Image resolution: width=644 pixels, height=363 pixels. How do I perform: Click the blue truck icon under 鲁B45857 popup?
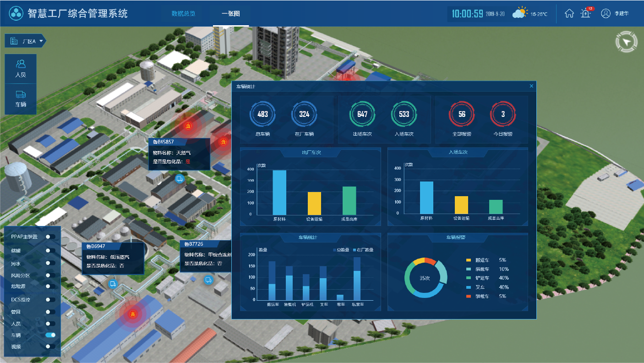[179, 179]
